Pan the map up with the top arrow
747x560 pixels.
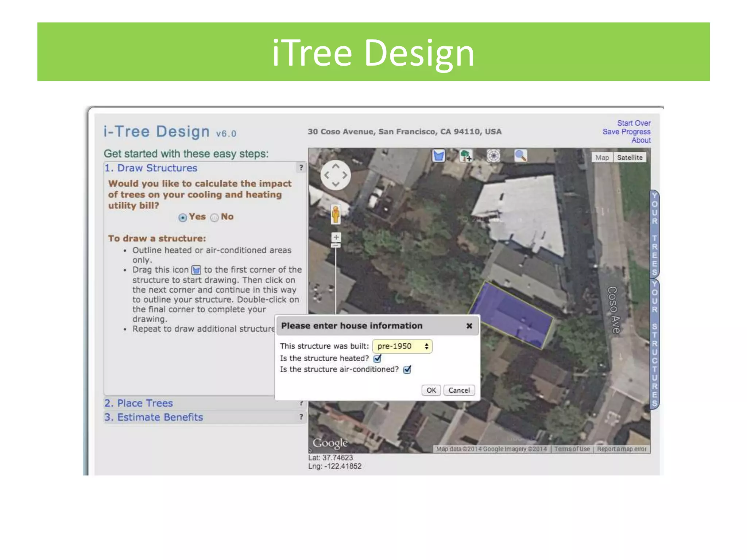pos(336,166)
